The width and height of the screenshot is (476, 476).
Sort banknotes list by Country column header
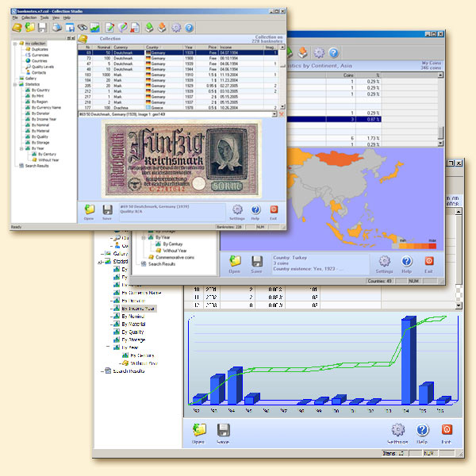[163, 47]
